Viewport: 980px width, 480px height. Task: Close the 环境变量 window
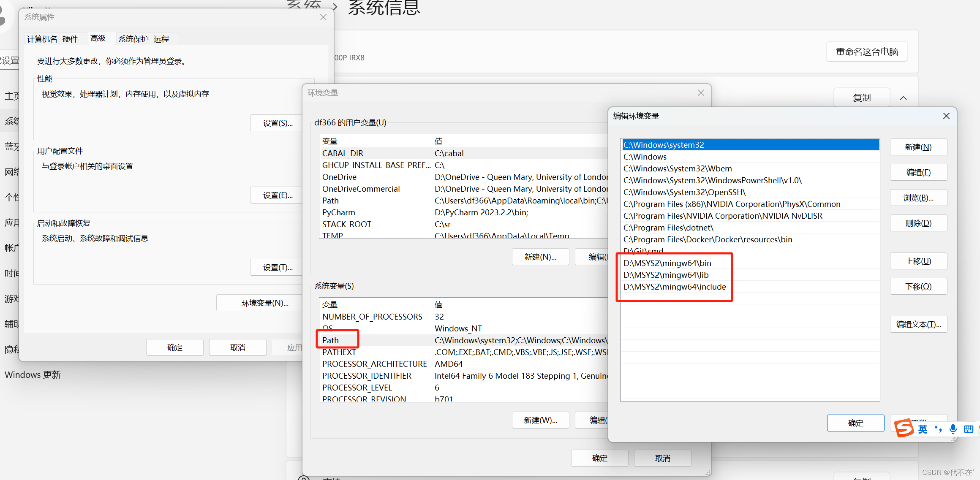701,92
